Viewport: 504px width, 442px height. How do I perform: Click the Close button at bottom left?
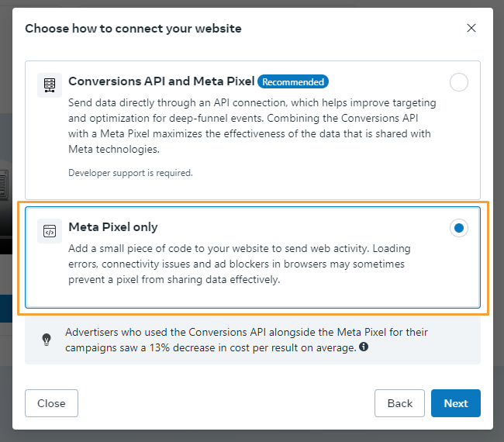point(51,403)
